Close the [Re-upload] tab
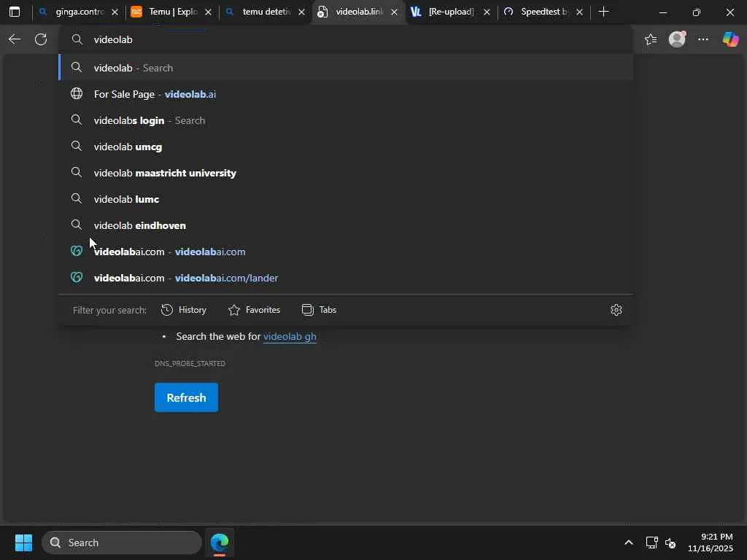 (x=487, y=12)
